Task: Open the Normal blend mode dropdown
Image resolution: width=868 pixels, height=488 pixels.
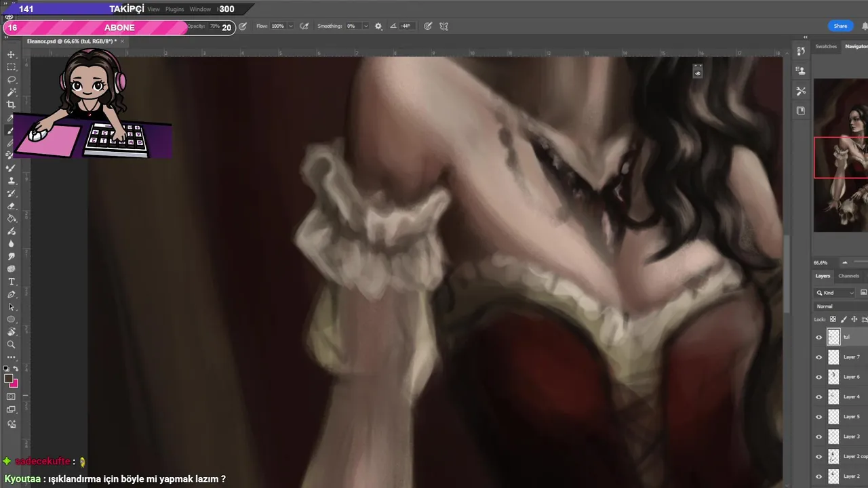Action: point(841,306)
